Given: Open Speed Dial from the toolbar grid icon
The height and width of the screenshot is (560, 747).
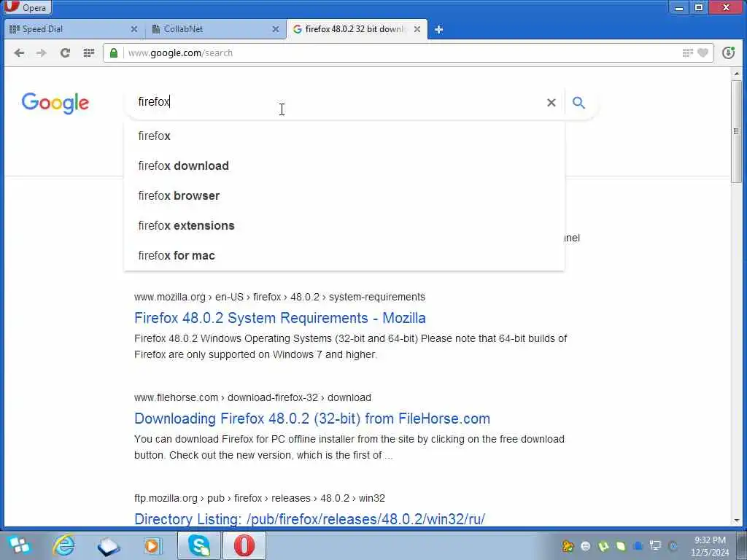Looking at the screenshot, I should tap(88, 52).
